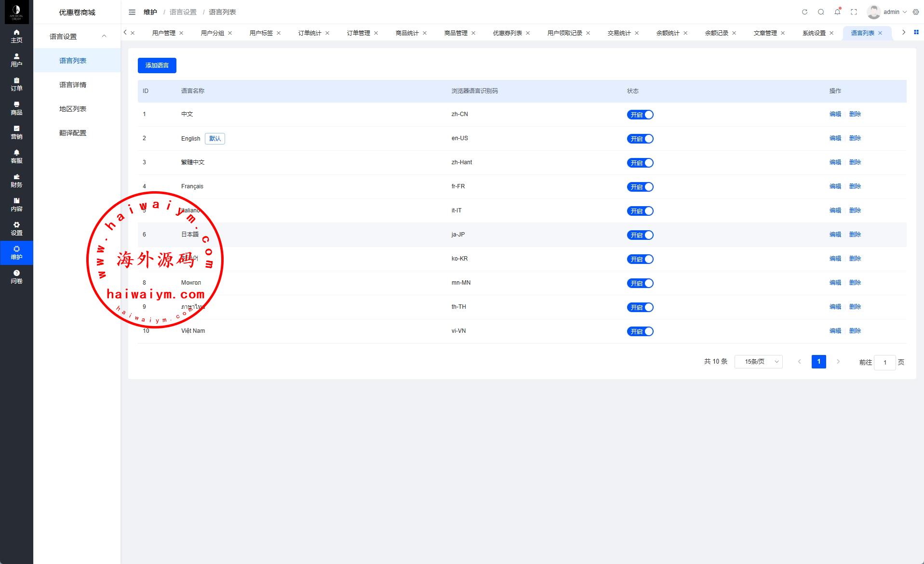Toggle status switch for Français row

tap(640, 187)
